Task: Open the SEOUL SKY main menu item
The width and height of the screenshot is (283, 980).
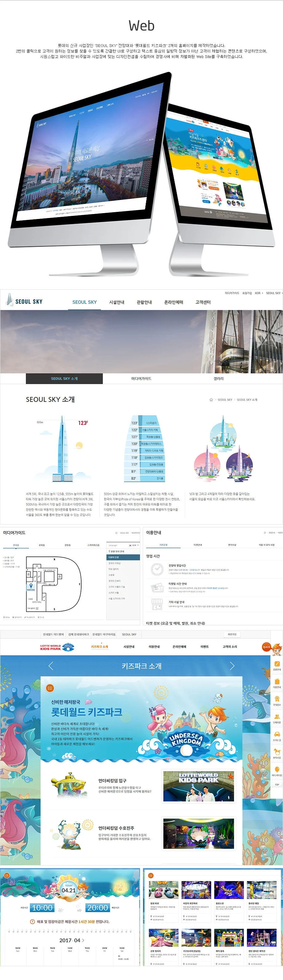Action: point(85,302)
